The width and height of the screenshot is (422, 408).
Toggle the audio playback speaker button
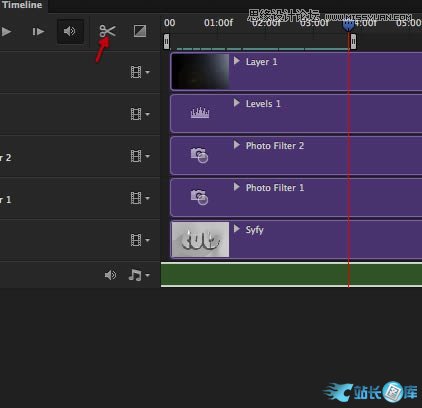[x=70, y=31]
